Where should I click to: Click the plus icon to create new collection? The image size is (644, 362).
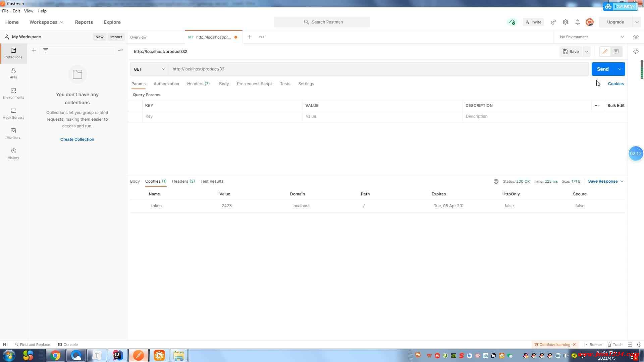(x=34, y=50)
